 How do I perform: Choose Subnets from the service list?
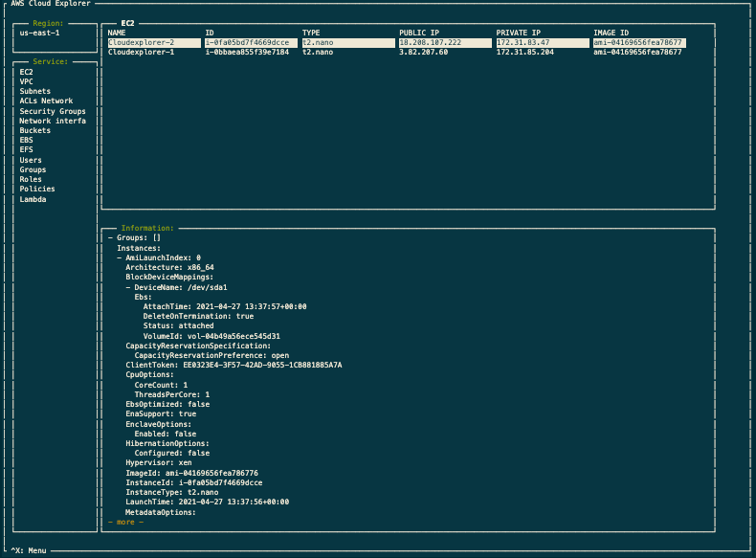34,91
